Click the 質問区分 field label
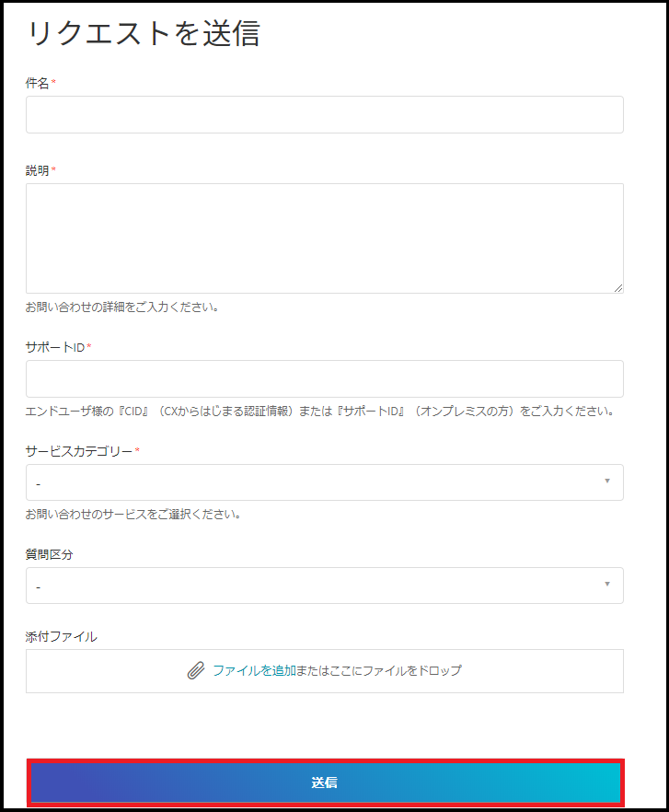 coord(50,554)
